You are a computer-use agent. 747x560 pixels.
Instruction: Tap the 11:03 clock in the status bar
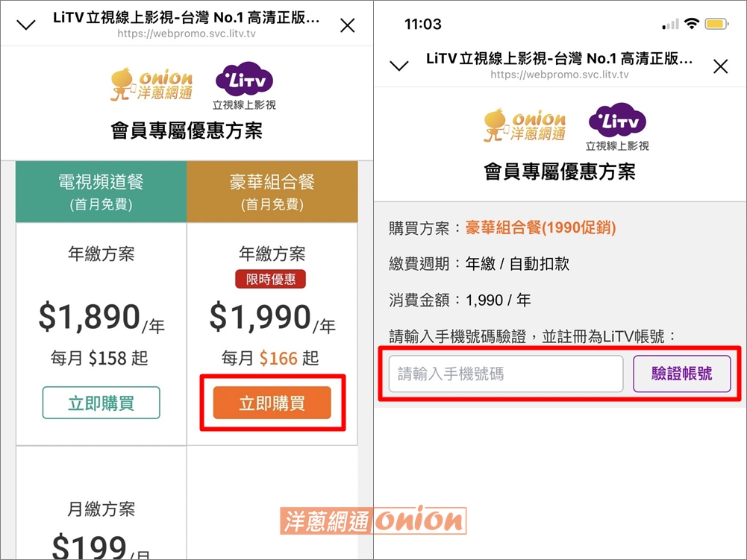pos(422,24)
